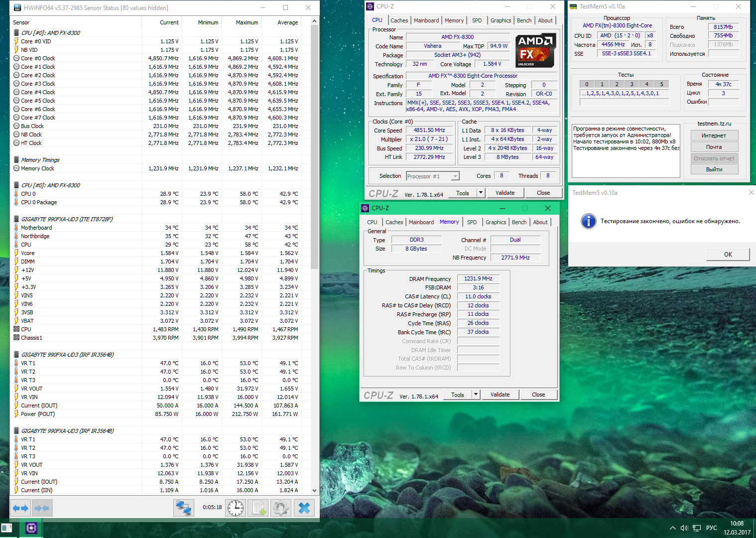Open the Tools dropdown arrow in top CPU-Z window
756x538 pixels.
(481, 193)
